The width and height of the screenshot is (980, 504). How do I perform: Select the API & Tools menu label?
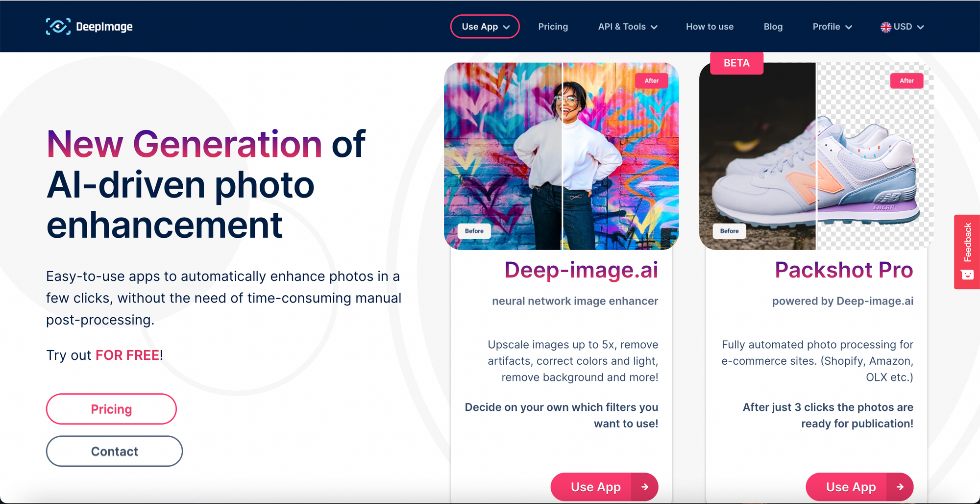point(622,26)
